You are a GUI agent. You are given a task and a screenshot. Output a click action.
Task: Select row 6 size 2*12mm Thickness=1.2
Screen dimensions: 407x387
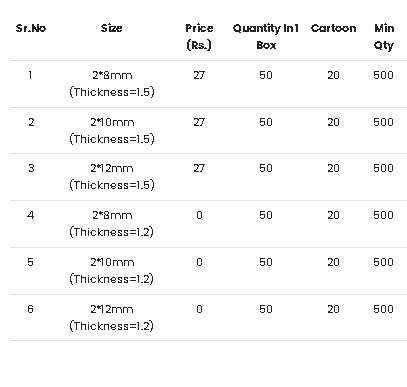[x=112, y=318]
